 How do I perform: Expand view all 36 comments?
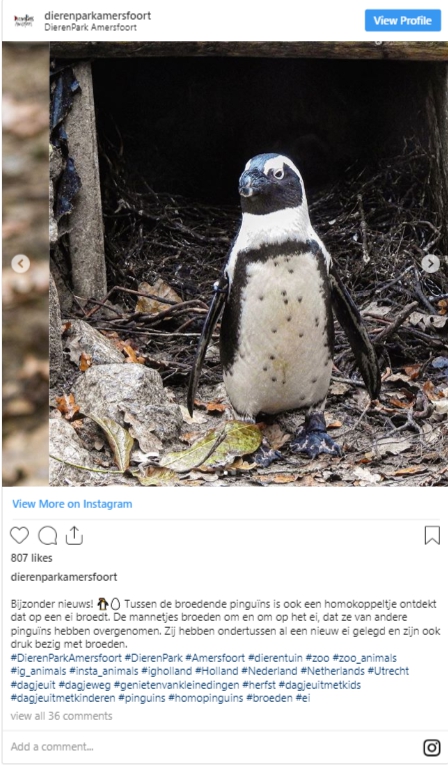click(61, 716)
